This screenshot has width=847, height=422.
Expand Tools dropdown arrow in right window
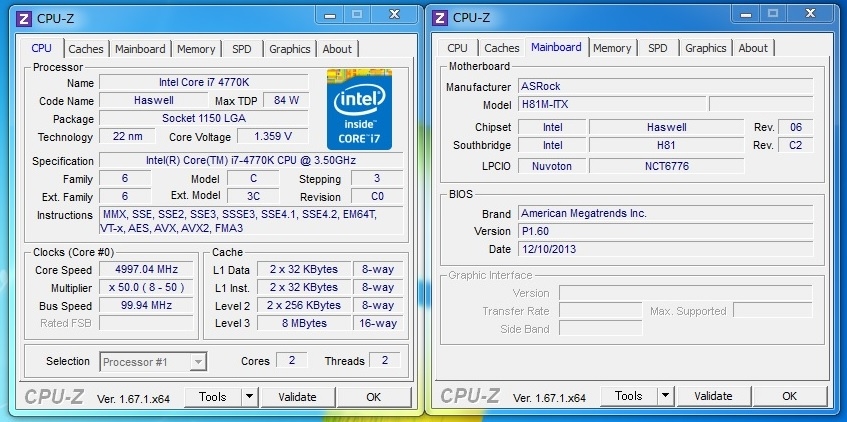click(665, 396)
